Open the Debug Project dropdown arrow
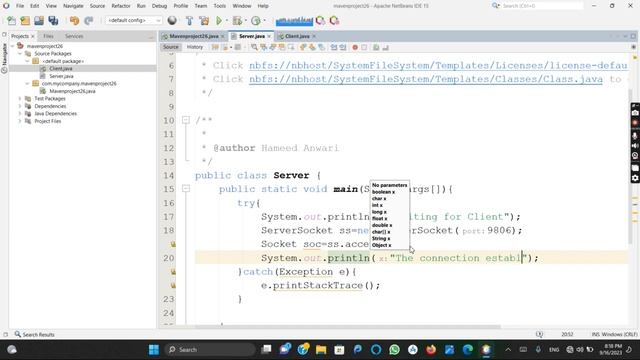Viewport: 640px width, 360px height. [245, 20]
